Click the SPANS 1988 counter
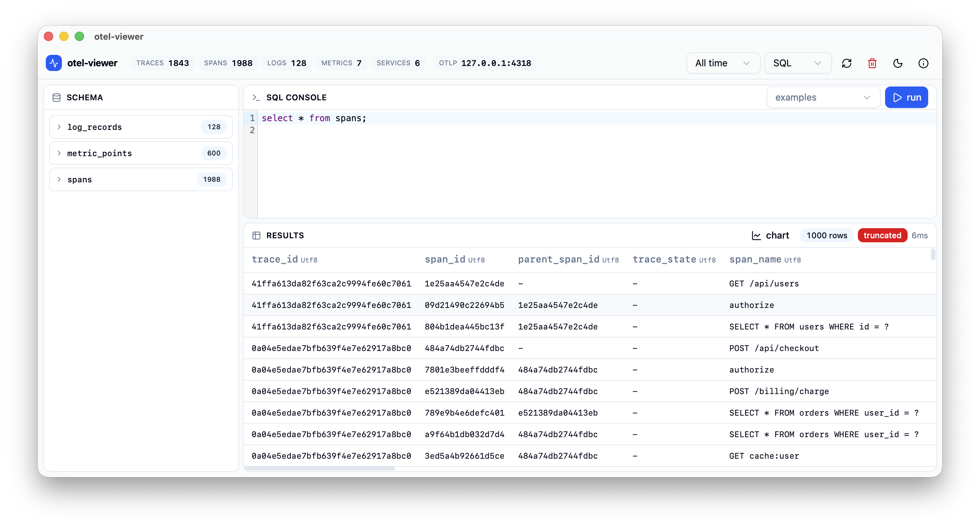980x527 pixels. click(x=228, y=63)
